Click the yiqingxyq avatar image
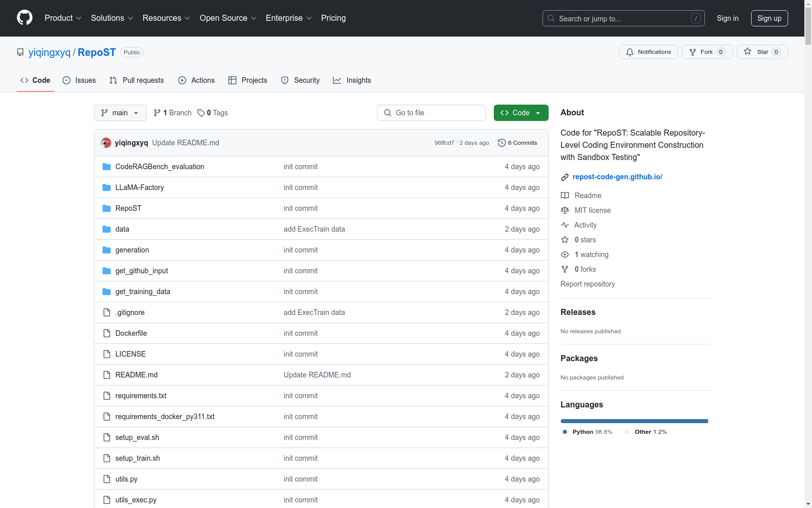This screenshot has height=508, width=812. [x=106, y=143]
